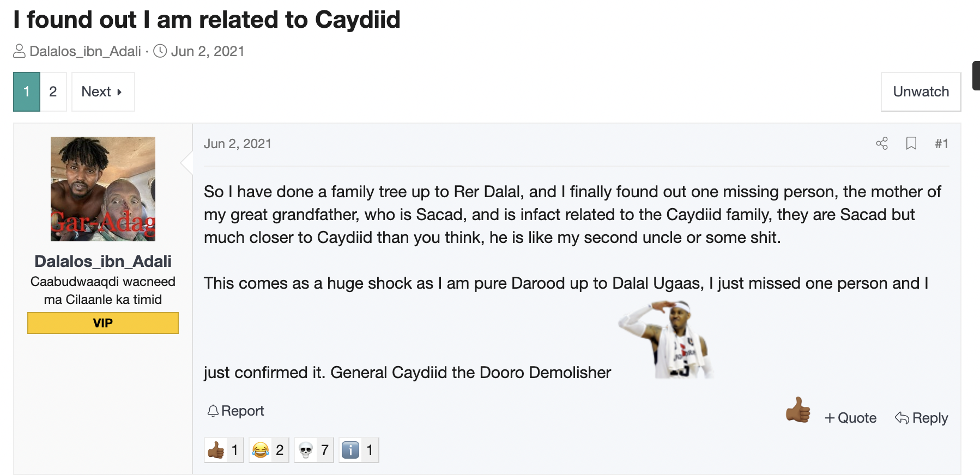Image resolution: width=980 pixels, height=475 pixels.
Task: Go to page 2 of thread
Action: 53,92
